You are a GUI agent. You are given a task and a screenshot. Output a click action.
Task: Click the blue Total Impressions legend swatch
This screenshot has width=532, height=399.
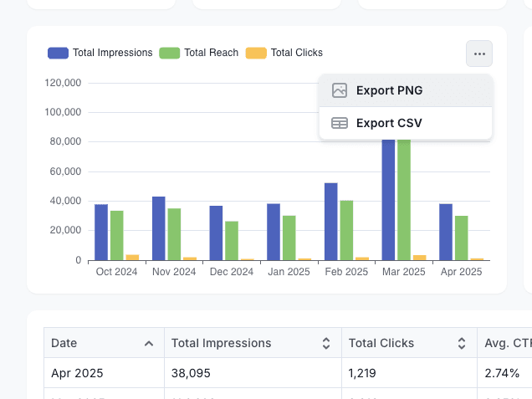tap(59, 53)
